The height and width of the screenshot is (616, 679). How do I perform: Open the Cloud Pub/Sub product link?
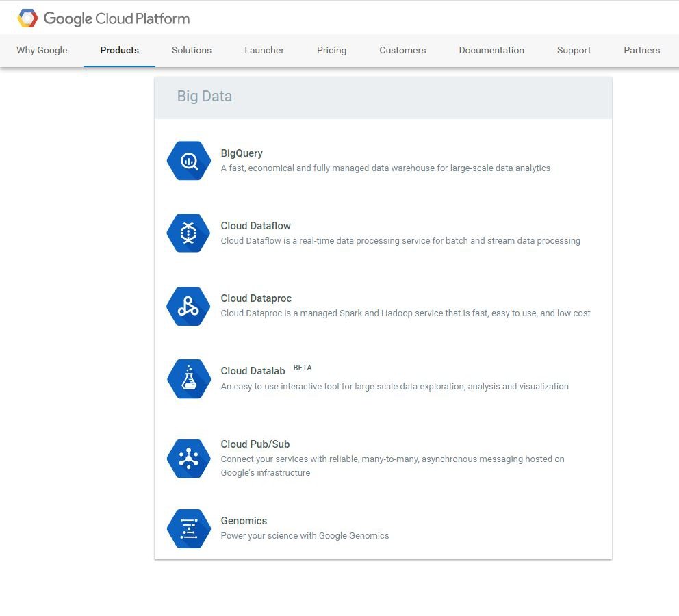[255, 444]
